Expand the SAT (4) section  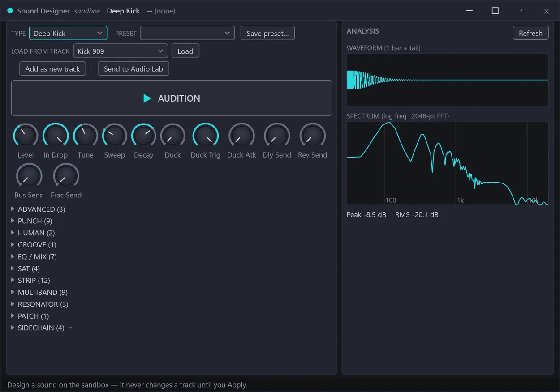26,268
